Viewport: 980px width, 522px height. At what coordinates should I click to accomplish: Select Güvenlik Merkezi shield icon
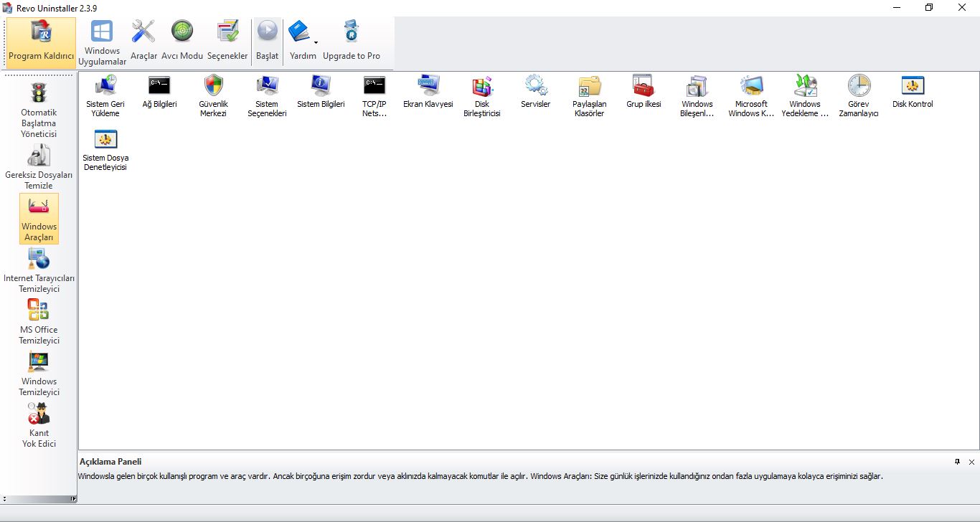coord(213,86)
